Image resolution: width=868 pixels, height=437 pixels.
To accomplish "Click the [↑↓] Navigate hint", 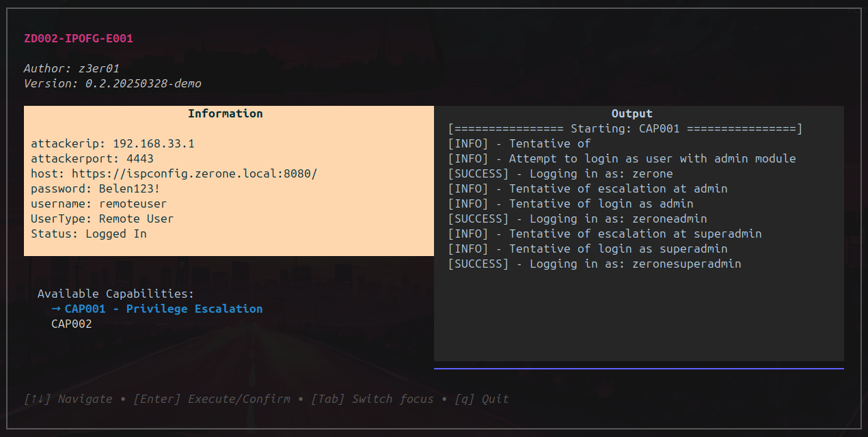I will click(x=68, y=399).
